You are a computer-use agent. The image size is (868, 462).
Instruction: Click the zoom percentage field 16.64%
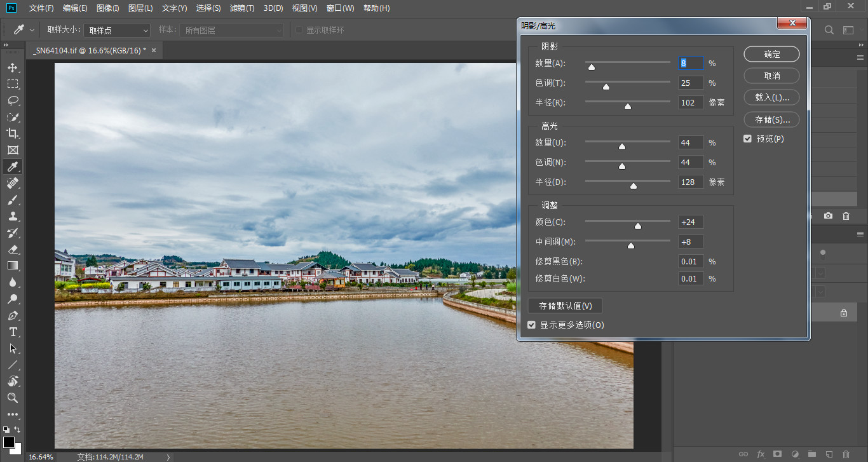pyautogui.click(x=41, y=456)
